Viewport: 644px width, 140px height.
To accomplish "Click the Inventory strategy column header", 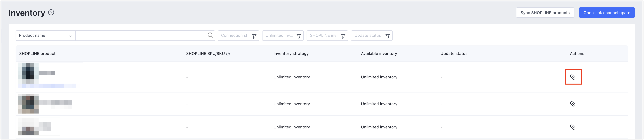I will click(x=291, y=54).
